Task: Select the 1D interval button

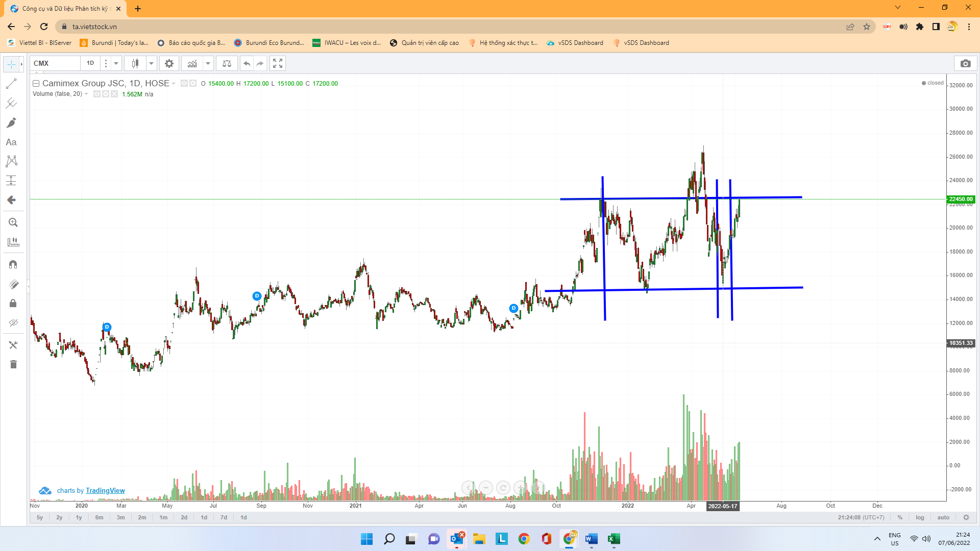Action: click(x=90, y=63)
